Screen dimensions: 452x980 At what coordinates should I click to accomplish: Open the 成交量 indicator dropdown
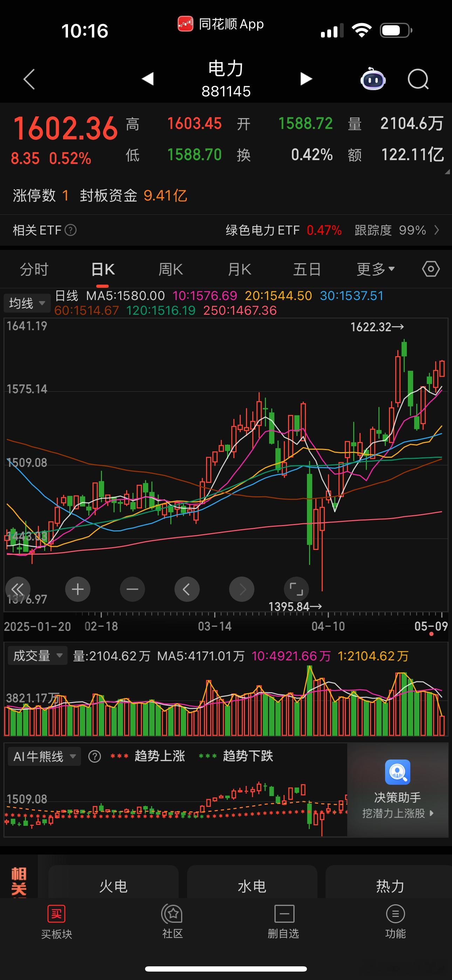(37, 655)
